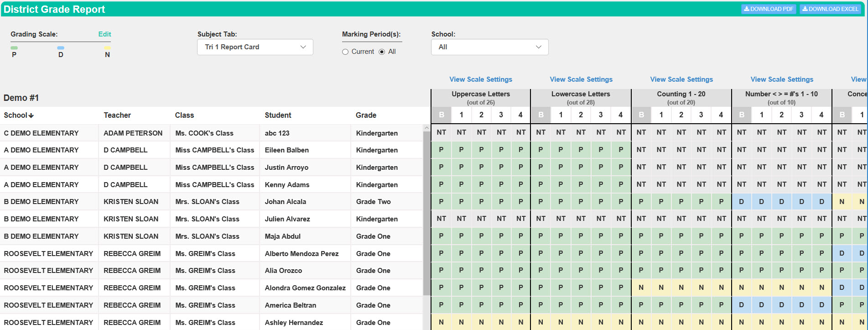View Scale Settings for Uppercase Letters
868x330 pixels.
pyautogui.click(x=481, y=79)
